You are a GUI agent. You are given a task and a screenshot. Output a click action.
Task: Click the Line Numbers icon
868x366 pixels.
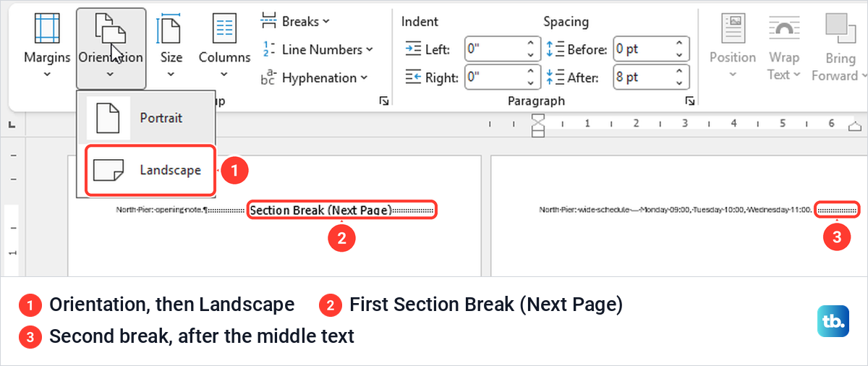[x=268, y=50]
